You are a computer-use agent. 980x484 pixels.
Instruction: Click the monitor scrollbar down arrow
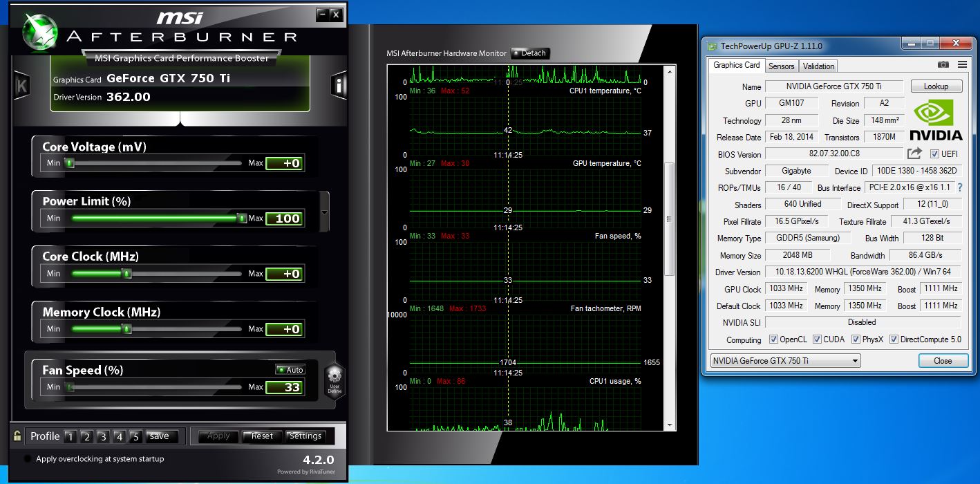[x=668, y=425]
